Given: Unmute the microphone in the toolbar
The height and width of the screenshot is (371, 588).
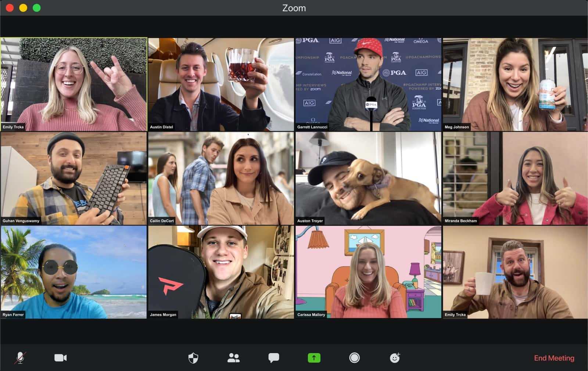Looking at the screenshot, I should coord(20,358).
